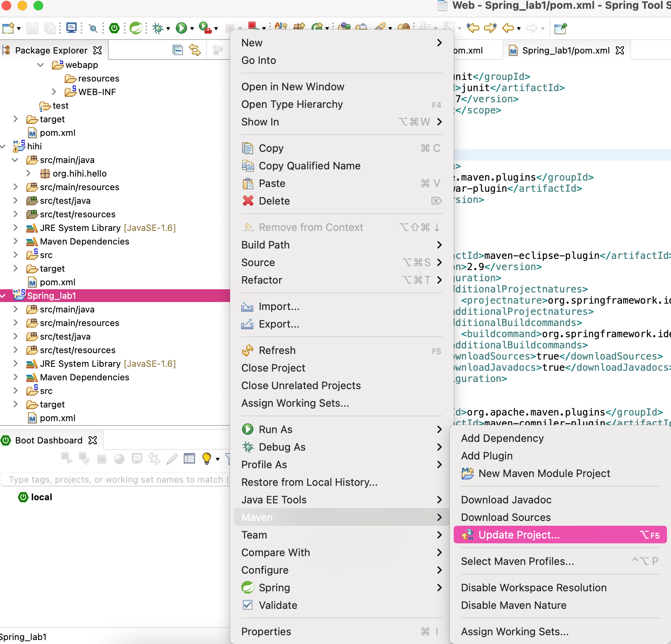Image resolution: width=671 pixels, height=644 pixels.
Task: Select the Boot Dashboard tab
Action: pos(49,440)
